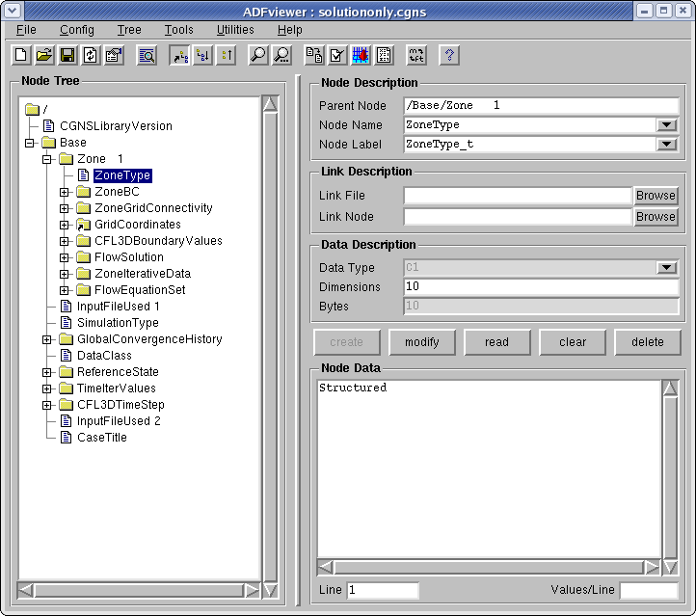Click the FlowSolution folder icon

[x=83, y=257]
